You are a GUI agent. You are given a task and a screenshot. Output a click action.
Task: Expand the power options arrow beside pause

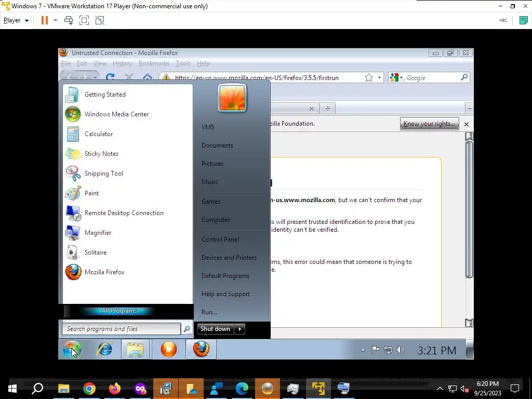pyautogui.click(x=56, y=20)
